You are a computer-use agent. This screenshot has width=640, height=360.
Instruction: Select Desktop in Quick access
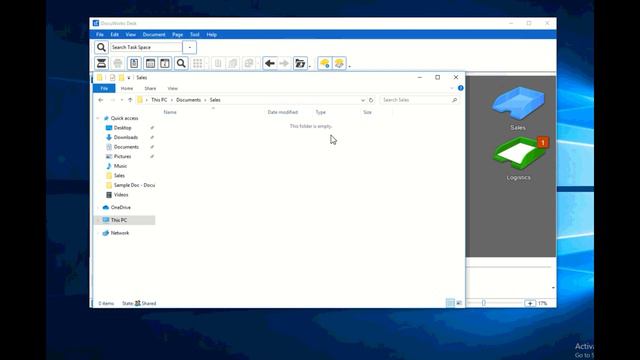(x=122, y=128)
